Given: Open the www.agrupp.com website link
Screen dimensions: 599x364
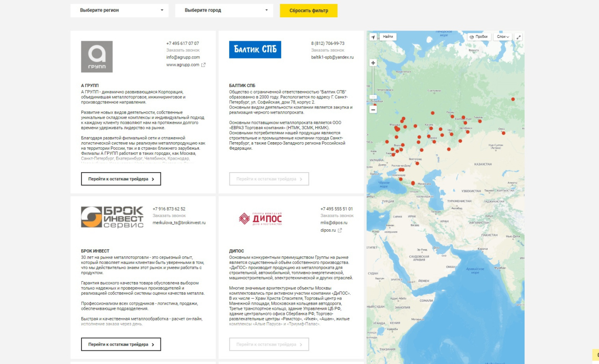Looking at the screenshot, I should 183,65.
